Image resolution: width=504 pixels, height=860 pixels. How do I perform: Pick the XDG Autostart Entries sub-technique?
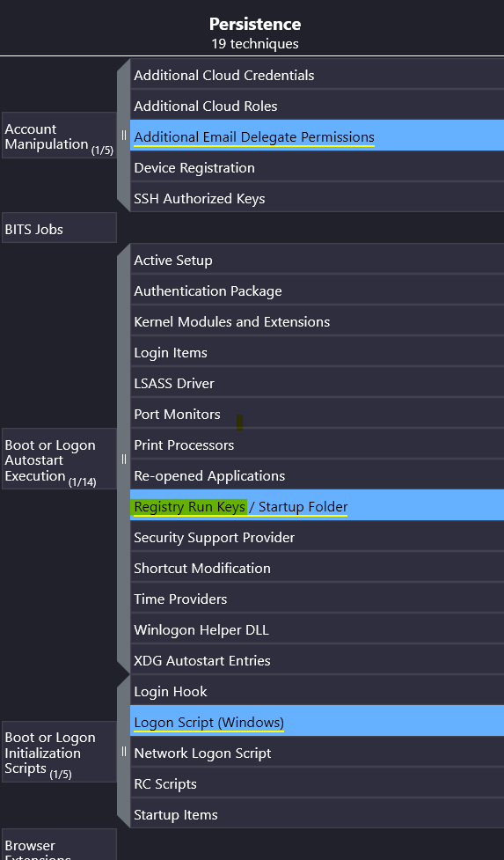(x=318, y=659)
